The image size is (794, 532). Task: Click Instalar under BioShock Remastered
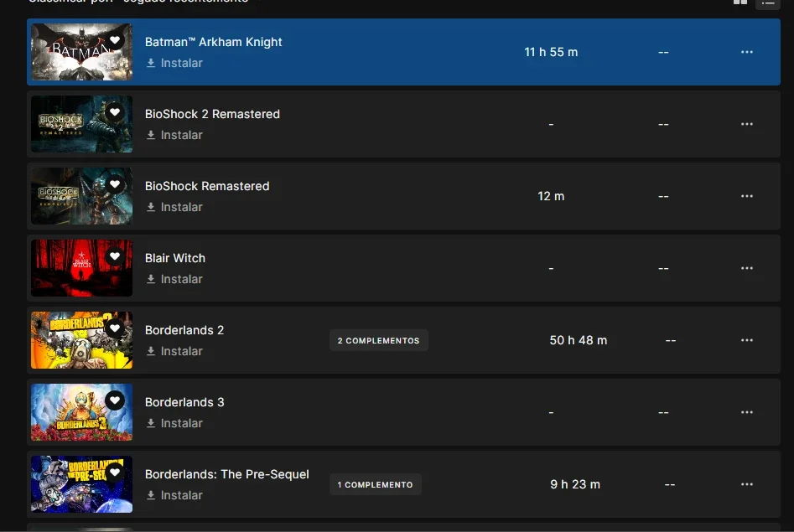tap(174, 207)
